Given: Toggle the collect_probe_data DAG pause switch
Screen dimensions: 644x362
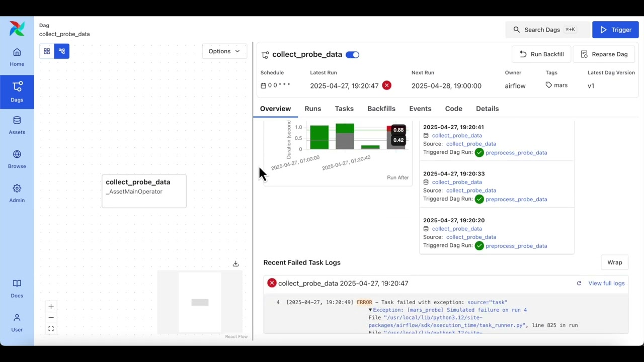Looking at the screenshot, I should pos(352,54).
